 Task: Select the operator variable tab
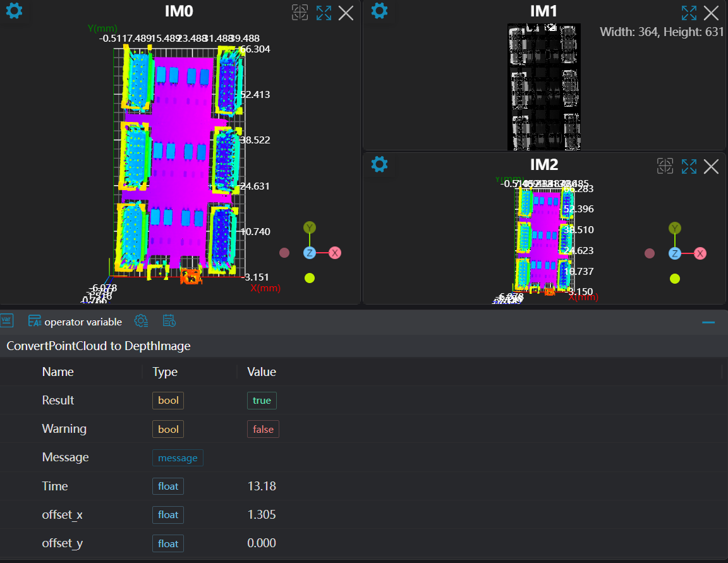(x=75, y=322)
